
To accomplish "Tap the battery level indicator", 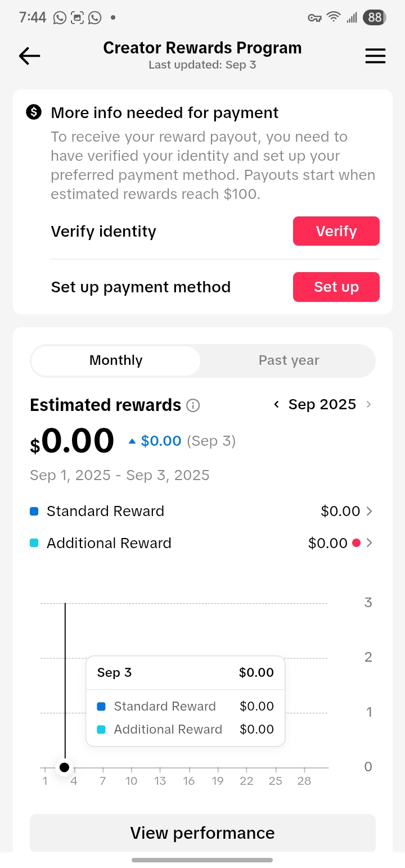I will tap(375, 17).
